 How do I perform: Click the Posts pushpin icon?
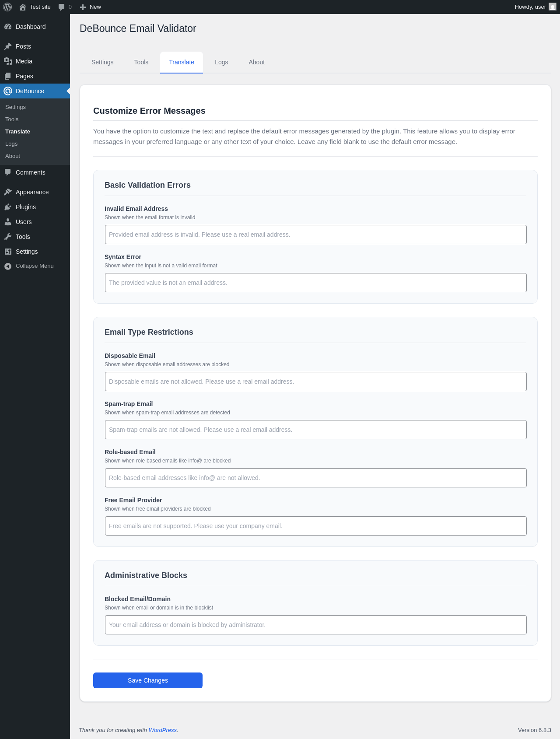[x=8, y=46]
